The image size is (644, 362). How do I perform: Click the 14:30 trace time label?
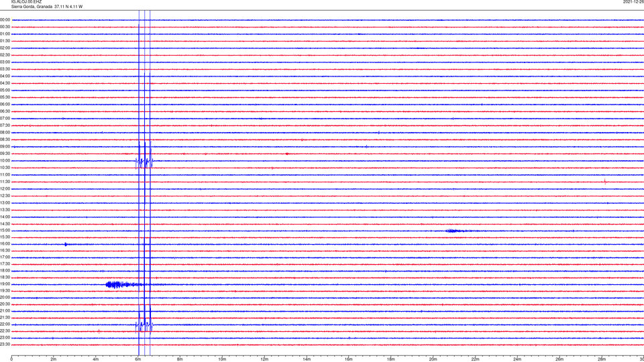pyautogui.click(x=5, y=224)
